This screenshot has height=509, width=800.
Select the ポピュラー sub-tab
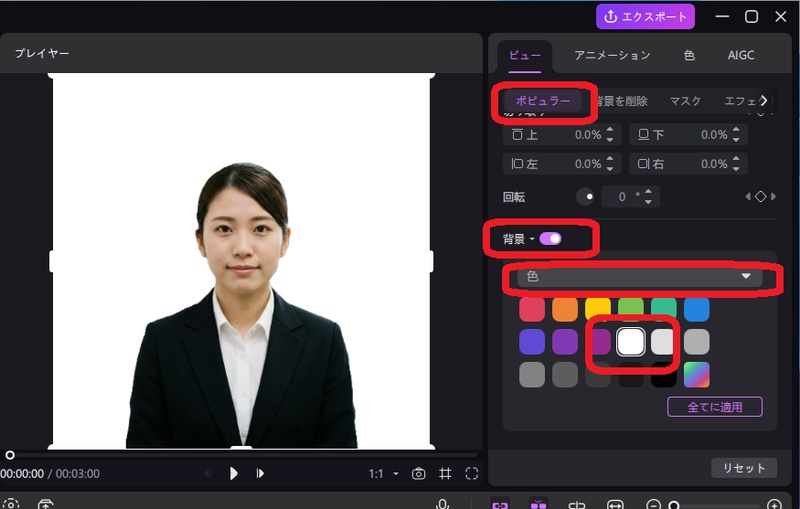point(543,100)
